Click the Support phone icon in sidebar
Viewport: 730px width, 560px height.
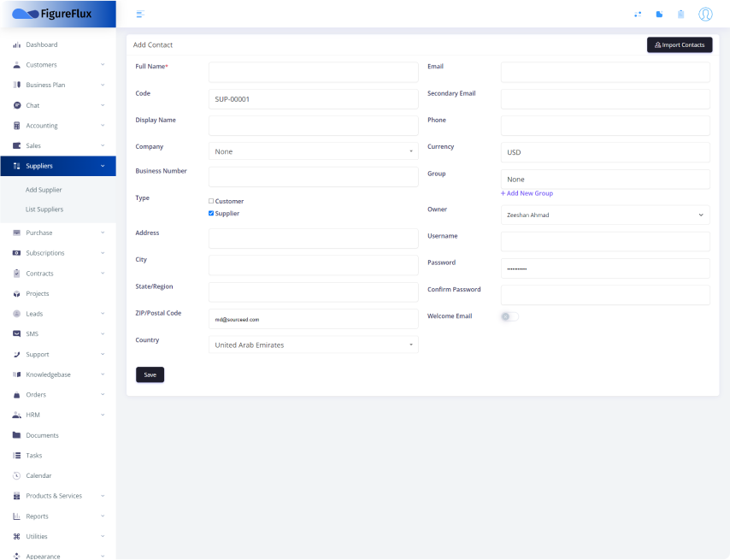[x=16, y=354]
